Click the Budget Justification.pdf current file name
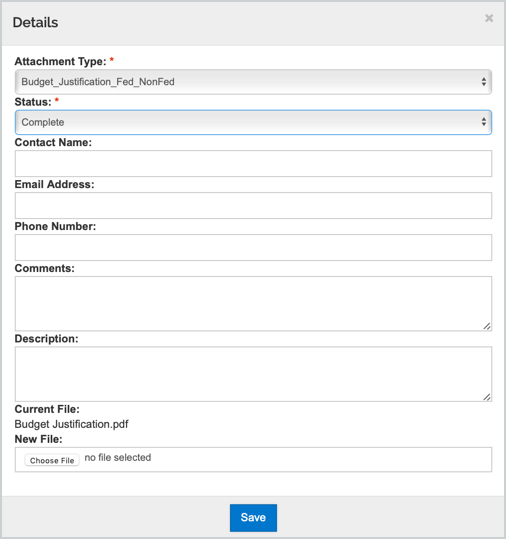 tap(72, 424)
